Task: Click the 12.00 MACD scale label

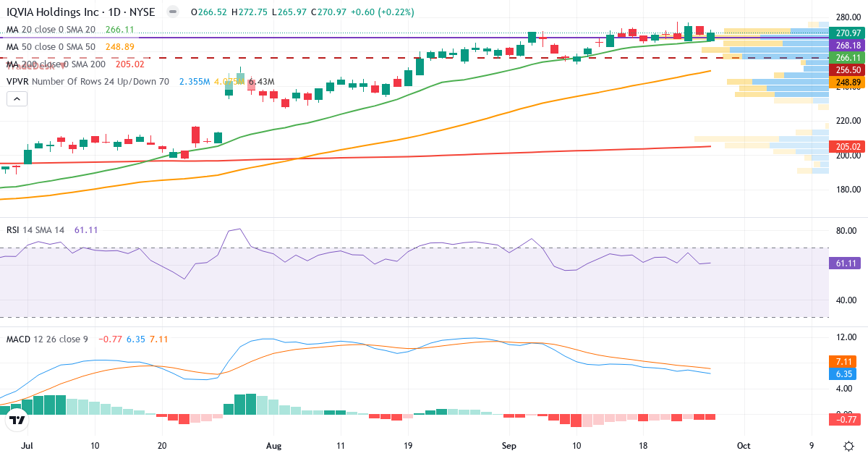Action: pyautogui.click(x=846, y=337)
